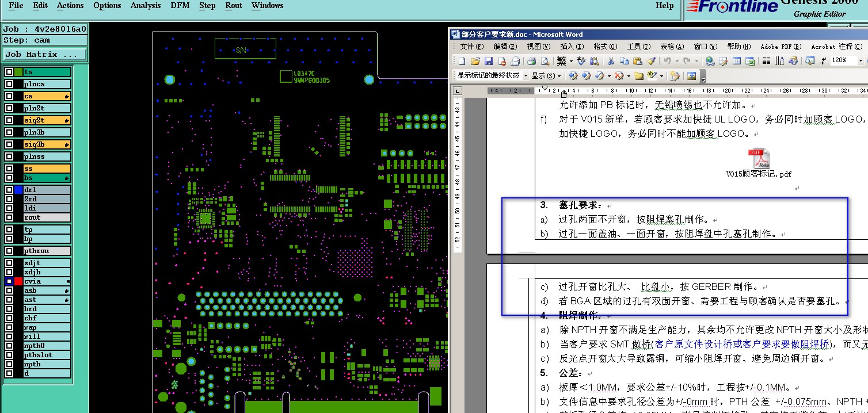Viewport: 868px width, 413px height.
Task: Click the Accept Change icon
Action: [x=599, y=76]
